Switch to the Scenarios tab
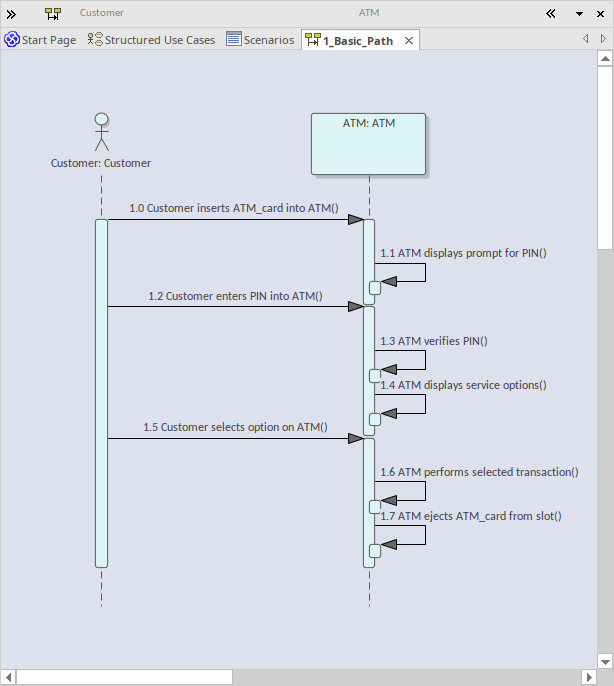Viewport: 614px width, 686px height. [x=260, y=40]
